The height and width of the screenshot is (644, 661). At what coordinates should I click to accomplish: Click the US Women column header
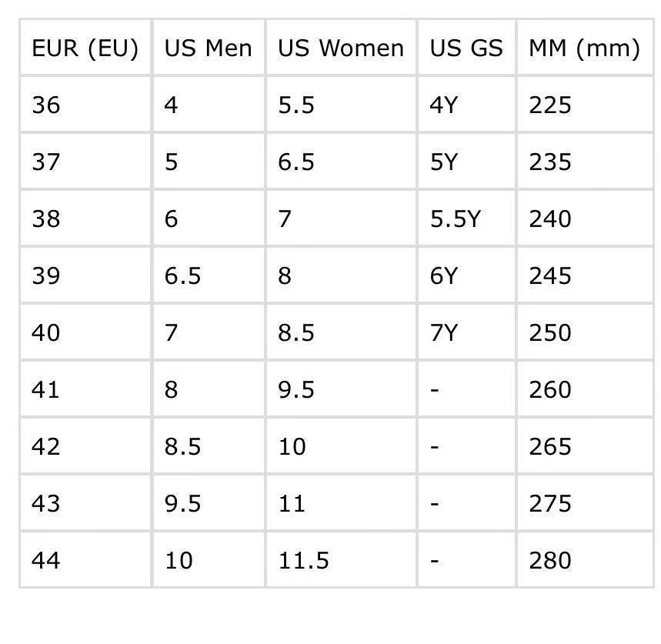(340, 48)
